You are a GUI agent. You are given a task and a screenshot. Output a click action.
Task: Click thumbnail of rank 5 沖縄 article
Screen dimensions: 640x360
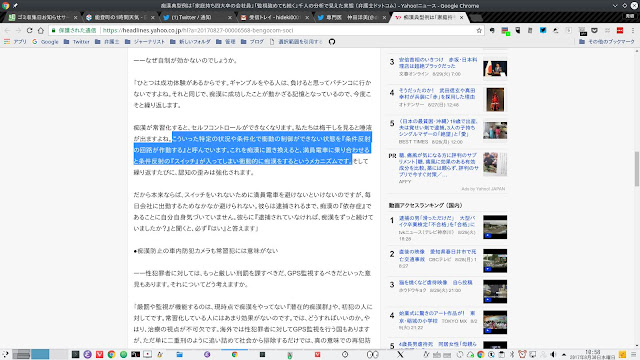pyautogui.click(x=495, y=130)
